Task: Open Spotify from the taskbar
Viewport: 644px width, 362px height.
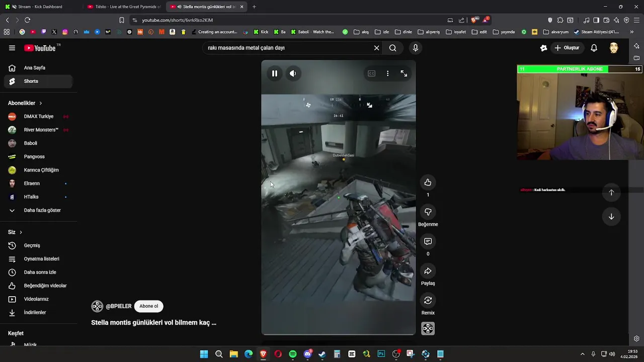Action: click(x=293, y=354)
